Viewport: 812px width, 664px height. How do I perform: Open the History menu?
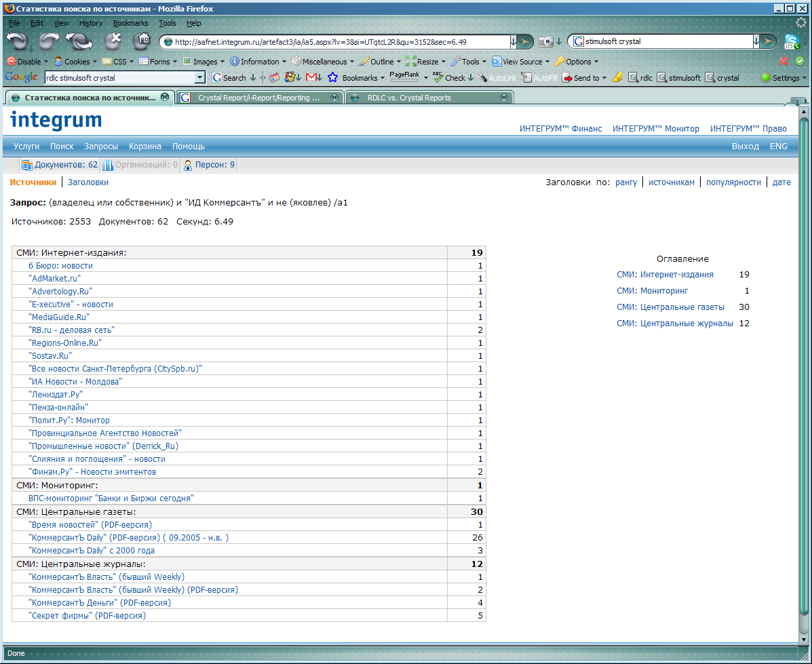[x=91, y=23]
